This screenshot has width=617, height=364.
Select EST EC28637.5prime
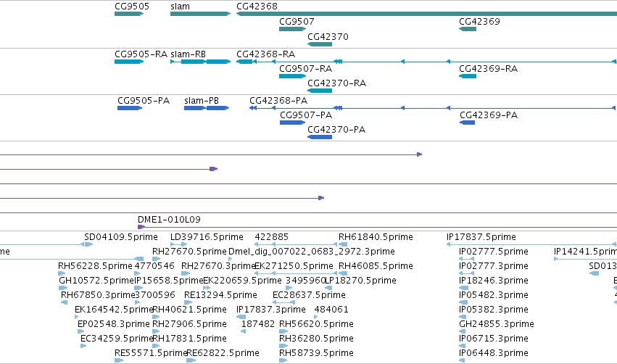point(309,295)
